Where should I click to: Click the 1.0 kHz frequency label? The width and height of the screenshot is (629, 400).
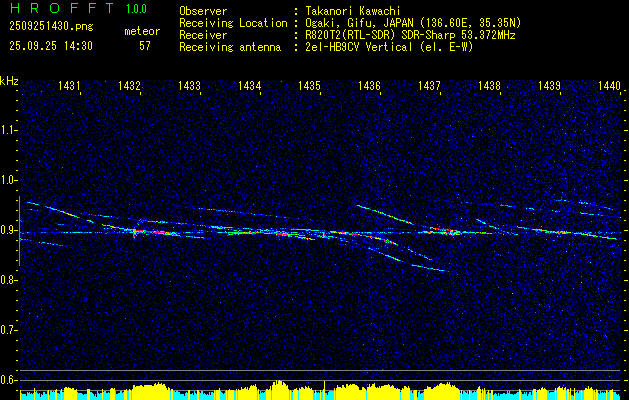click(x=7, y=180)
